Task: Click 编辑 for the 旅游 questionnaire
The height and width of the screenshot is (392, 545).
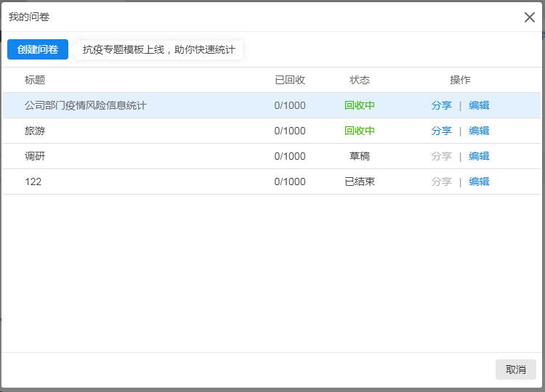Action: tap(479, 131)
